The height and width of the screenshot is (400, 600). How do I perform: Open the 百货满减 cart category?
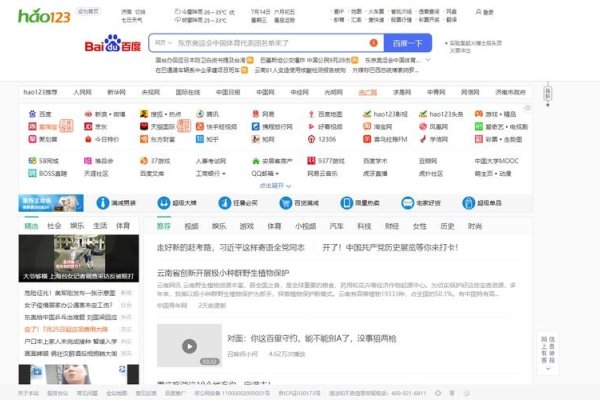point(299,203)
